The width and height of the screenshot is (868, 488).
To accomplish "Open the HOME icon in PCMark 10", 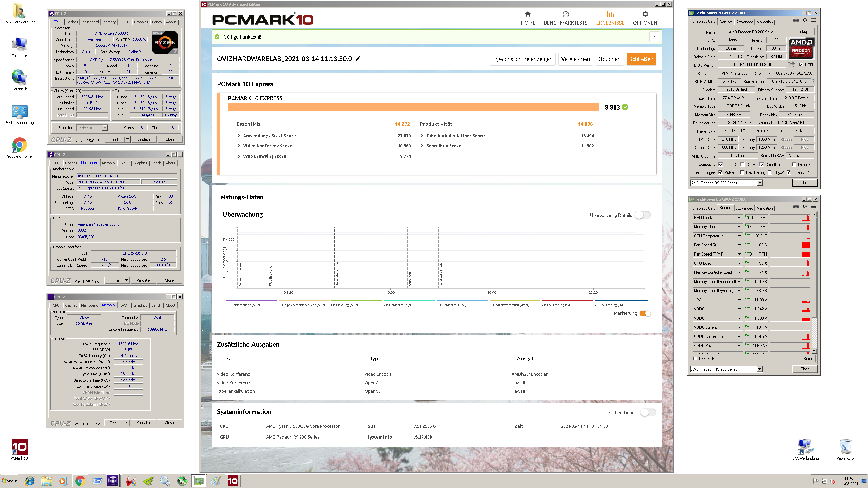I will click(528, 14).
